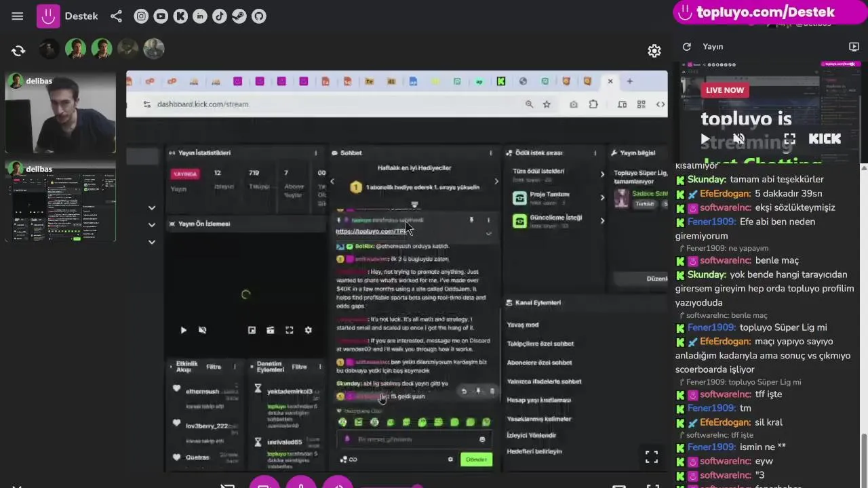Enter fullscreen for the shared screen view
Screen dimensions: 868x488
point(652,457)
